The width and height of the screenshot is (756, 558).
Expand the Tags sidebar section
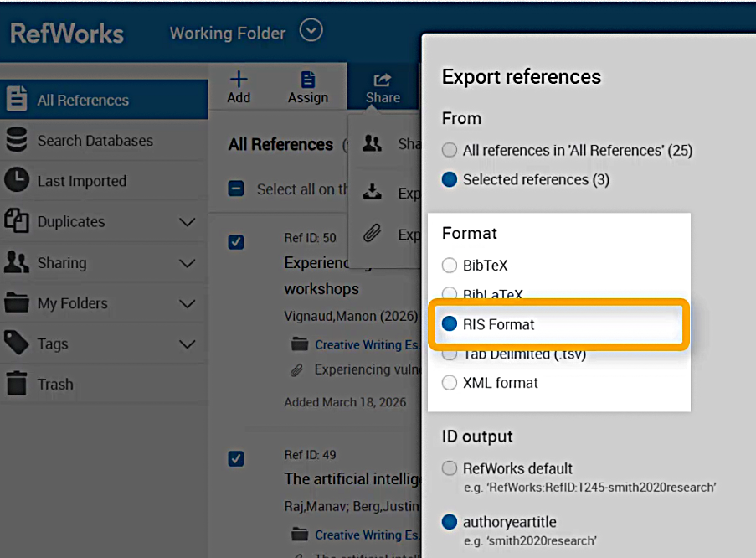188,344
